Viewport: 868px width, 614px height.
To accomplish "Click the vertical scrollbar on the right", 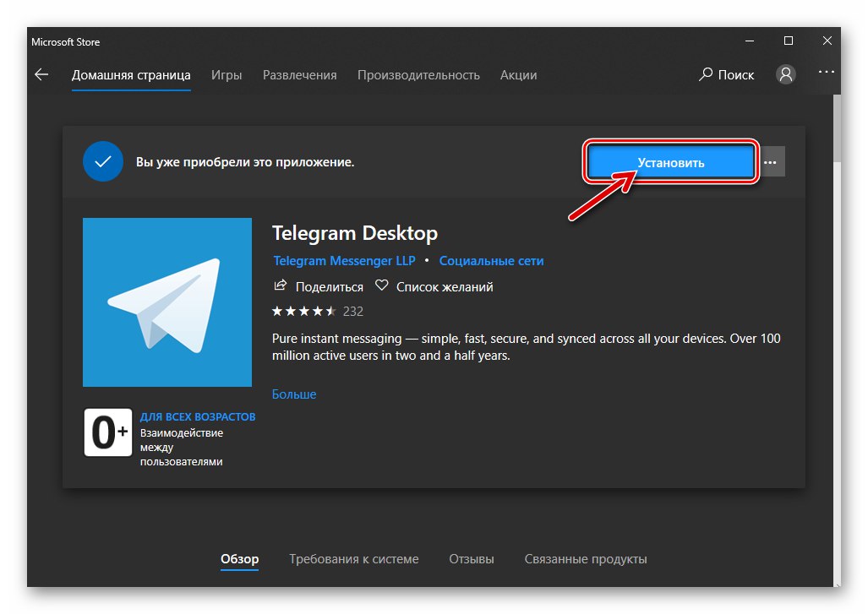I will tap(837, 128).
